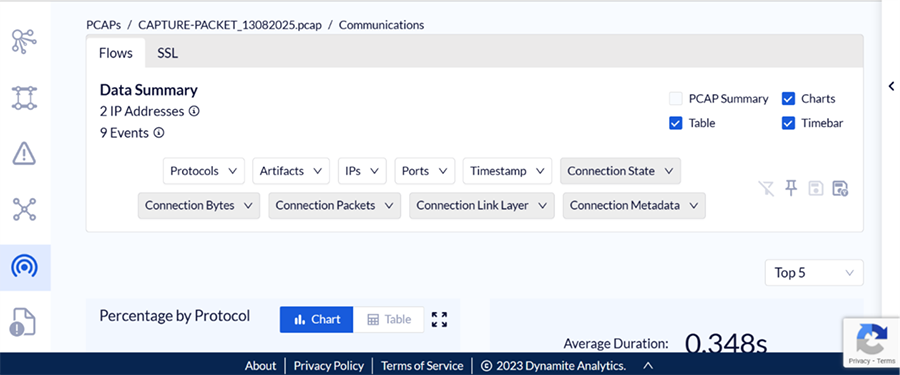Uncheck the Charts checkbox

point(788,99)
